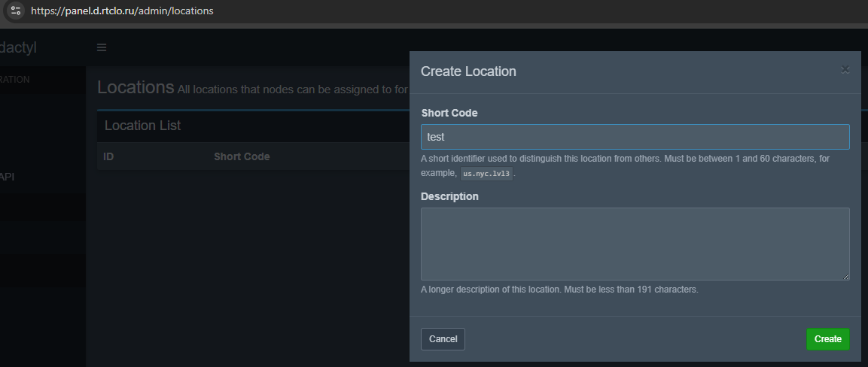Click the Short Code label in dialog
This screenshot has height=367, width=868.
[x=449, y=113]
